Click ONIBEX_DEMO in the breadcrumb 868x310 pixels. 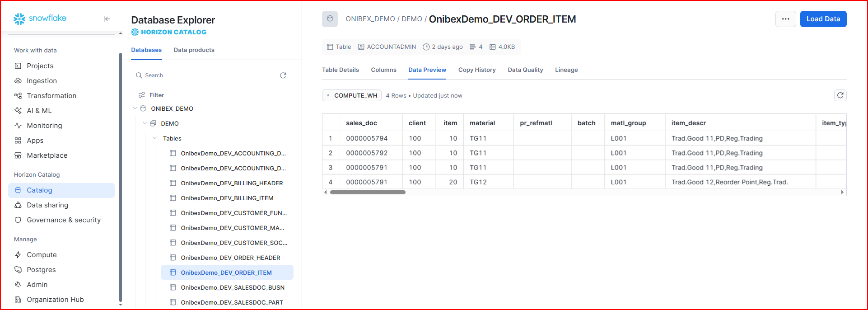(370, 19)
